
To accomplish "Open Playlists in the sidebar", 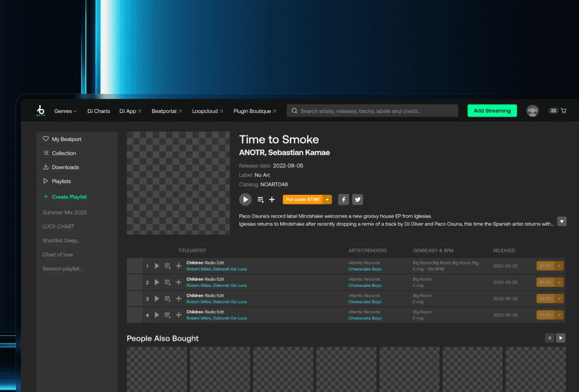I will point(77,181).
